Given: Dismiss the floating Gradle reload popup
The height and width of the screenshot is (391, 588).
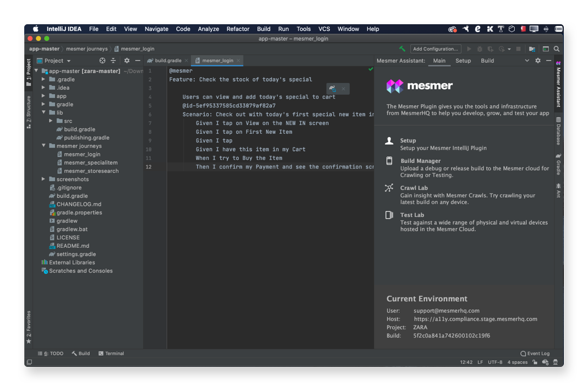Looking at the screenshot, I should click(344, 89).
